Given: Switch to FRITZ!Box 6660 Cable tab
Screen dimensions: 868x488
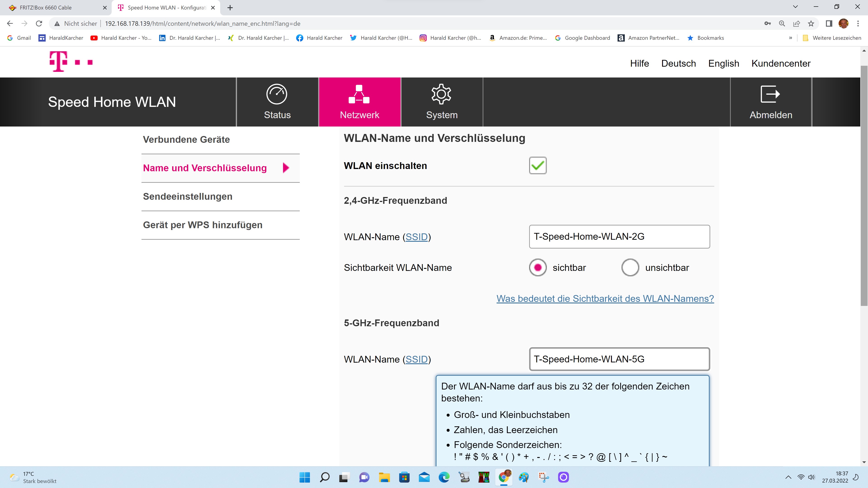Looking at the screenshot, I should point(45,7).
